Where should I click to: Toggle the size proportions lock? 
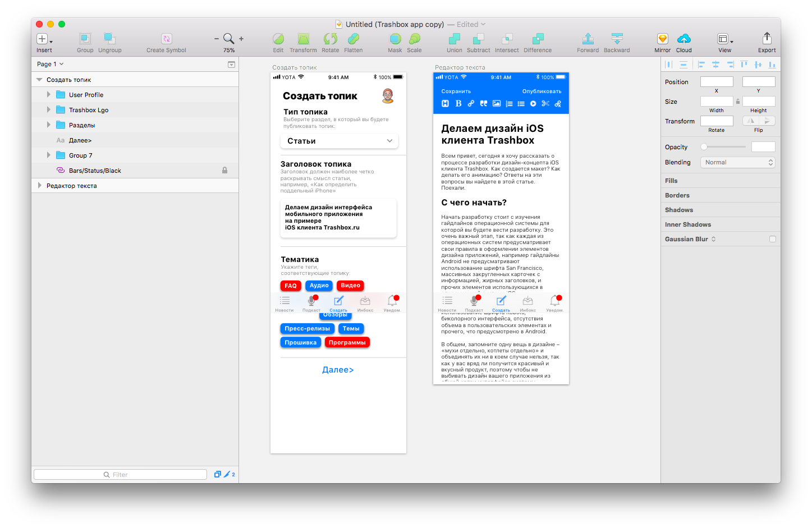[x=738, y=102]
